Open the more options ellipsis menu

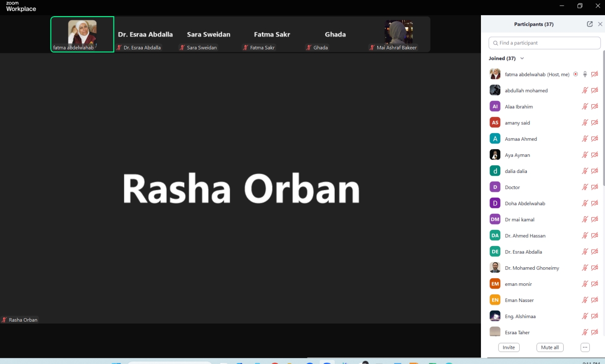click(x=585, y=347)
